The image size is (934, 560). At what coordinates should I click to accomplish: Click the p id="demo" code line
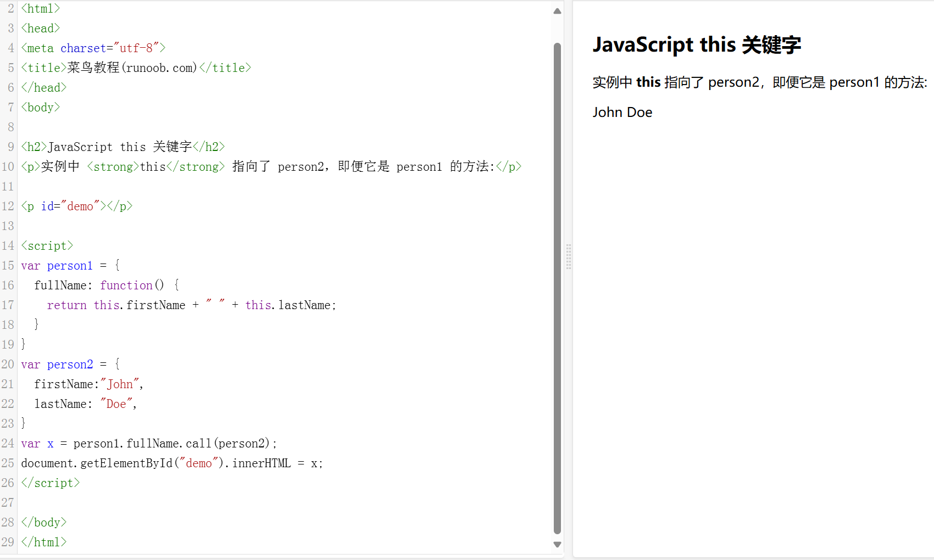pos(77,206)
